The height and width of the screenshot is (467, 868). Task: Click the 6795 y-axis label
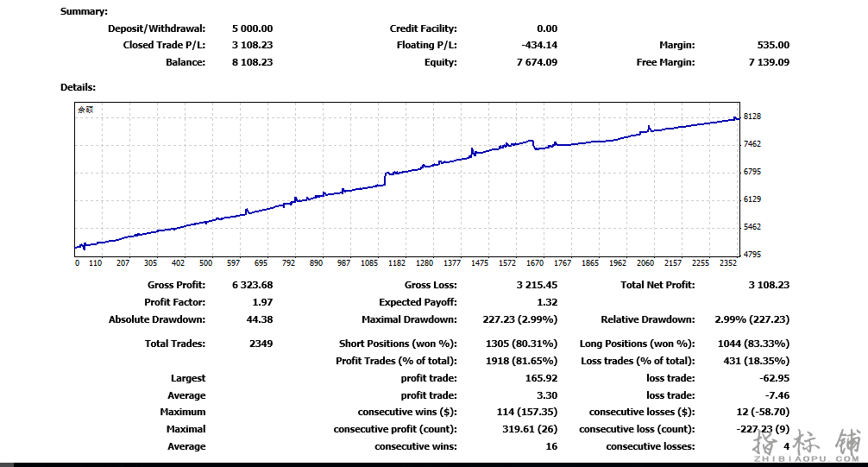(752, 172)
